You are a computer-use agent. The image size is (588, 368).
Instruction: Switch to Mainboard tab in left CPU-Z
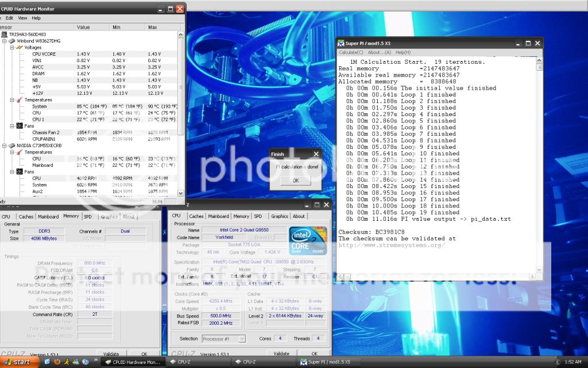[x=48, y=217]
